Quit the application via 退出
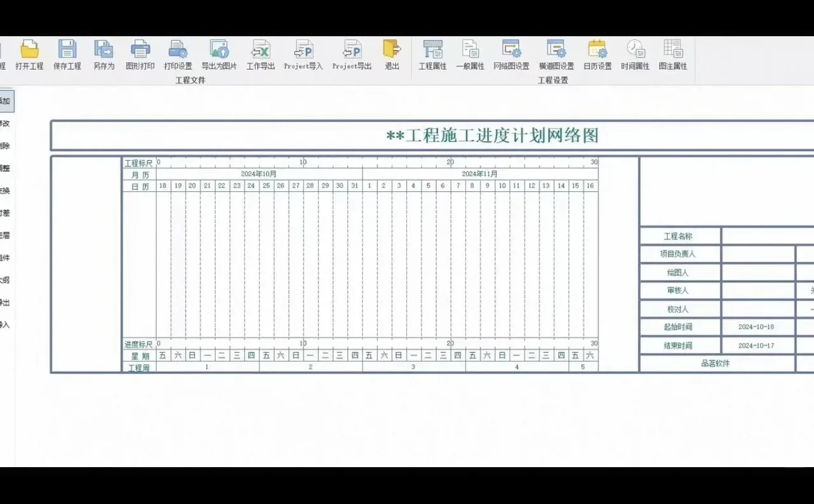The width and height of the screenshot is (814, 504). [391, 54]
